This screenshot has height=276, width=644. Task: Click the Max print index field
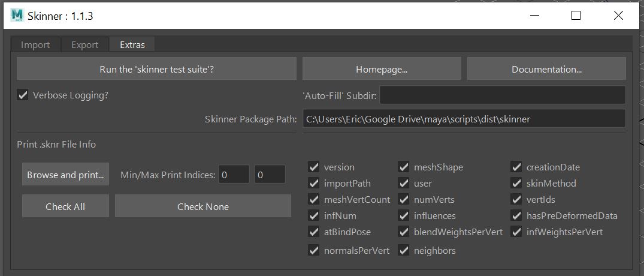(270, 175)
